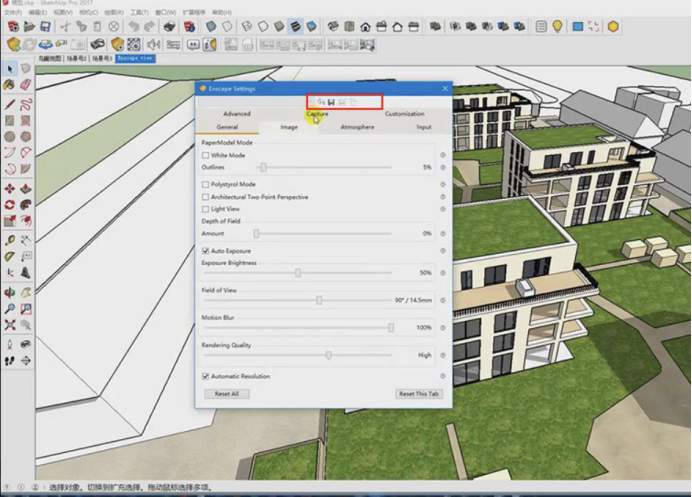The height and width of the screenshot is (497, 692).
Task: Select the Pan hand tool
Action: [x=26, y=292]
